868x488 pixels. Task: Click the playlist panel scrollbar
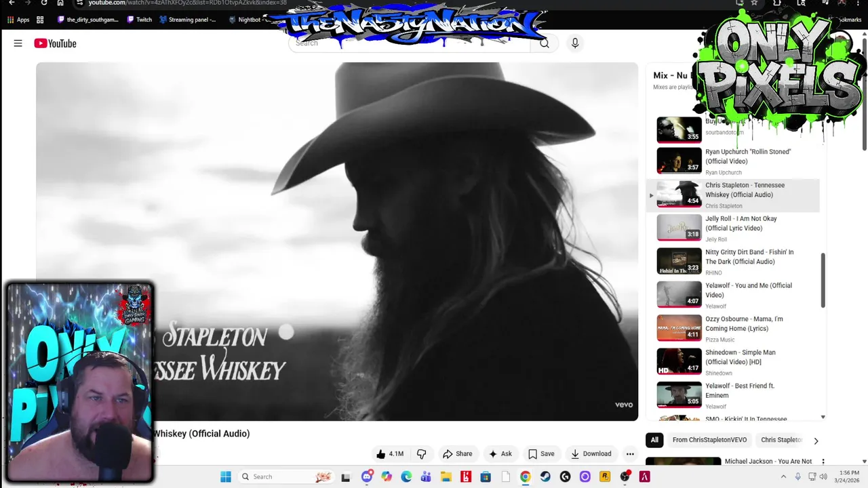[x=823, y=280]
